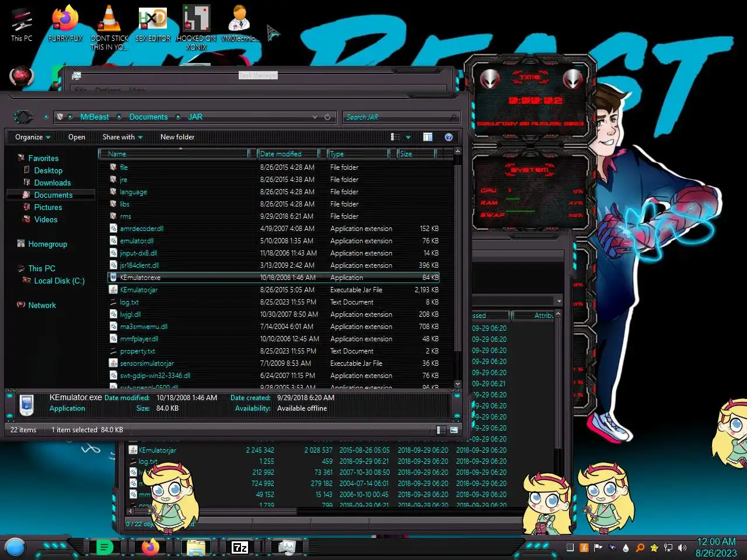Change view using the view layout icon
Image resolution: width=747 pixels, height=560 pixels.
tap(395, 137)
